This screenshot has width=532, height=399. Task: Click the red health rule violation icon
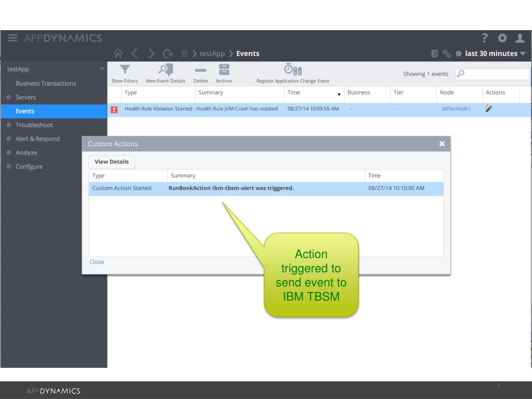(x=114, y=110)
